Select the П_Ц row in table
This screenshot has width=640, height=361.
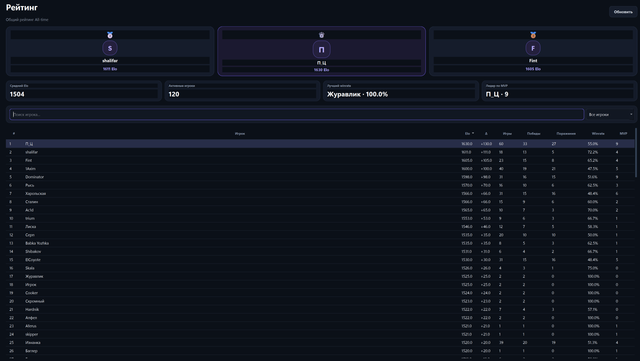click(320, 144)
